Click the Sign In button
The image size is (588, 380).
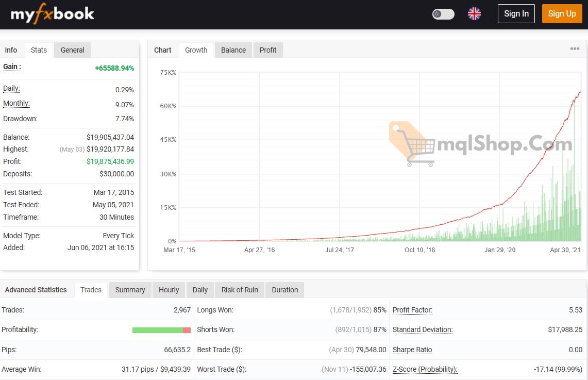click(x=516, y=13)
